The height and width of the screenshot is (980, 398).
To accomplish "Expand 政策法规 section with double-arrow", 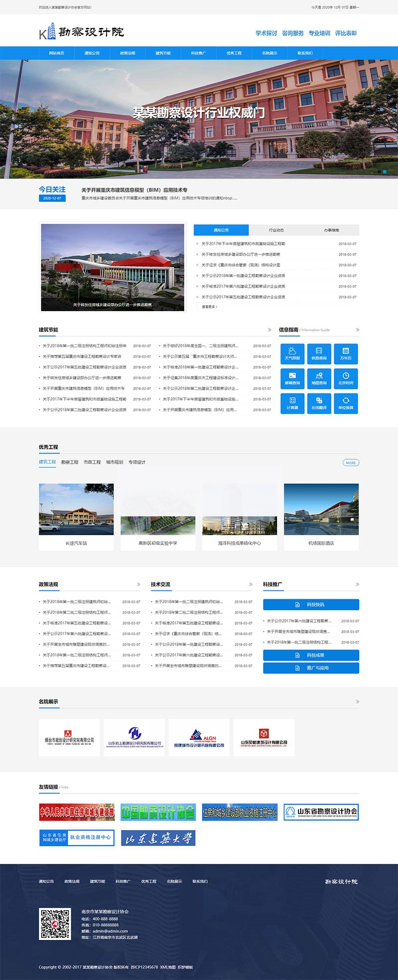I will pyautogui.click(x=139, y=584).
